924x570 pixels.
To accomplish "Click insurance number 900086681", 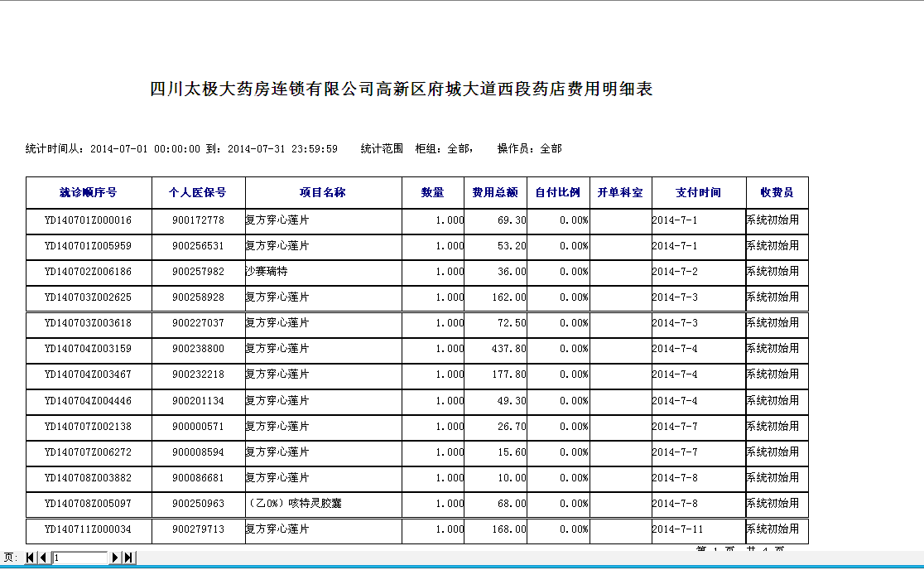I will [198, 478].
